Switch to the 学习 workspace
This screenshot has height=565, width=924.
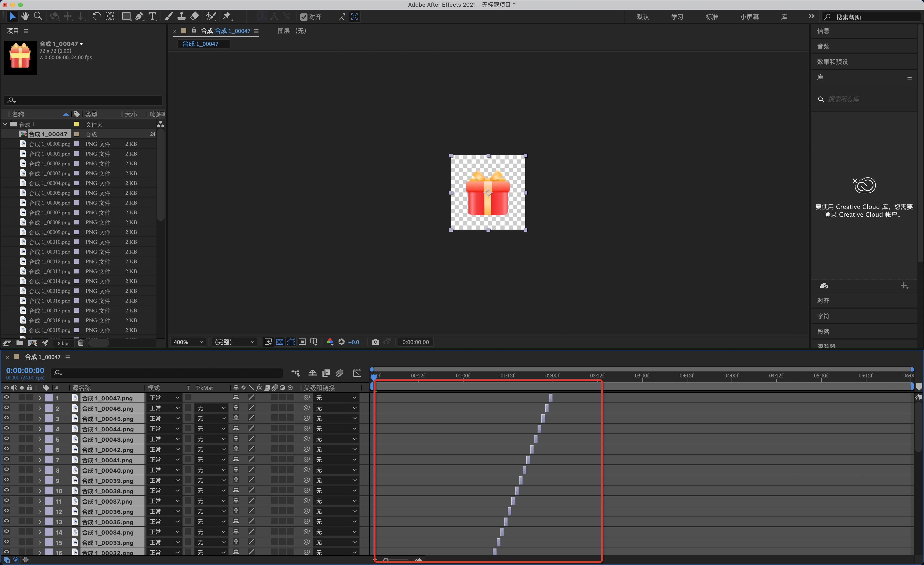pyautogui.click(x=677, y=17)
